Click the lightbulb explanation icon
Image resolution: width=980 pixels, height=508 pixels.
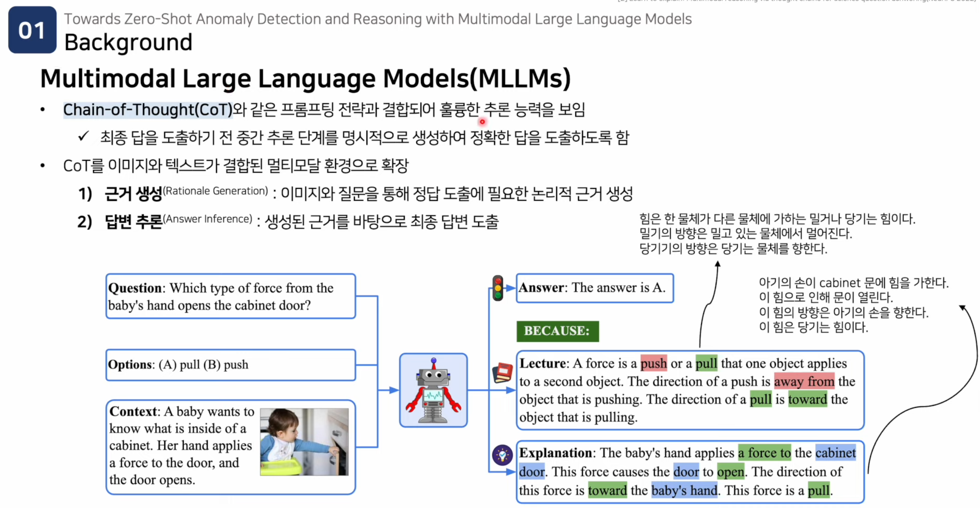pyautogui.click(x=502, y=455)
